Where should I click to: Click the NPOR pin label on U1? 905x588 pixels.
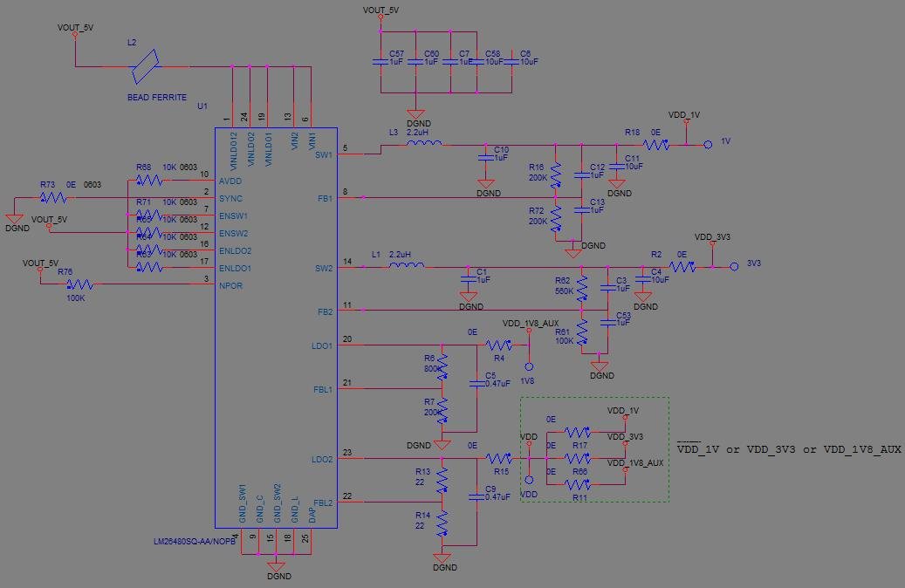[x=231, y=285]
